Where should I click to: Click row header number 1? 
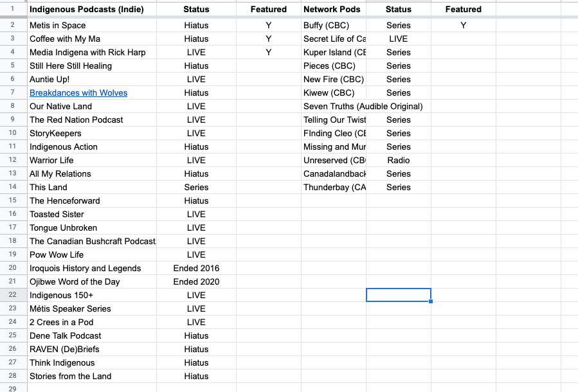(x=13, y=9)
